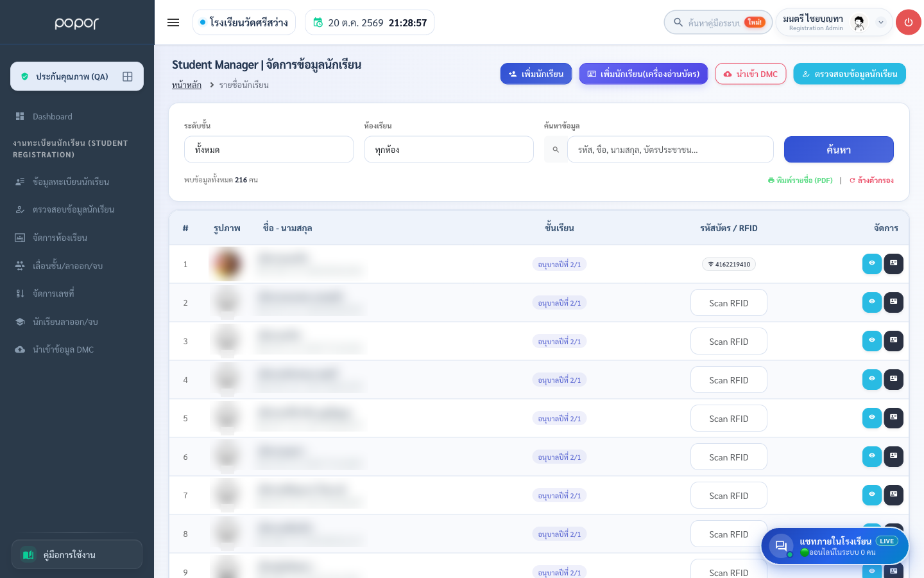Click หน้าหลัก breadcrumb link
924x578 pixels.
pos(187,85)
